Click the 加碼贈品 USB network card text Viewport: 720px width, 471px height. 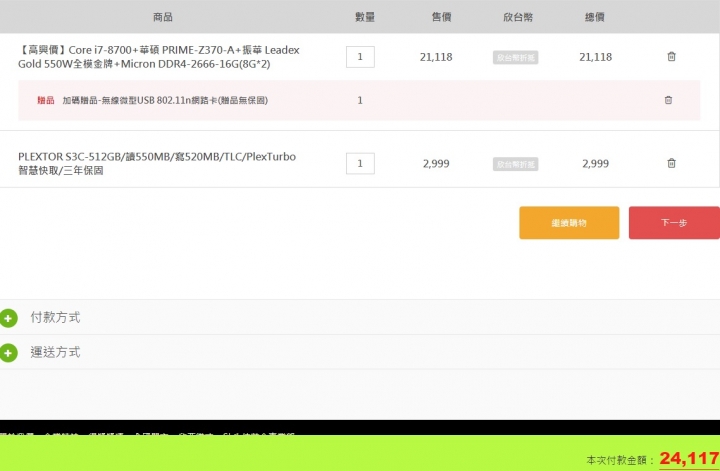165,100
